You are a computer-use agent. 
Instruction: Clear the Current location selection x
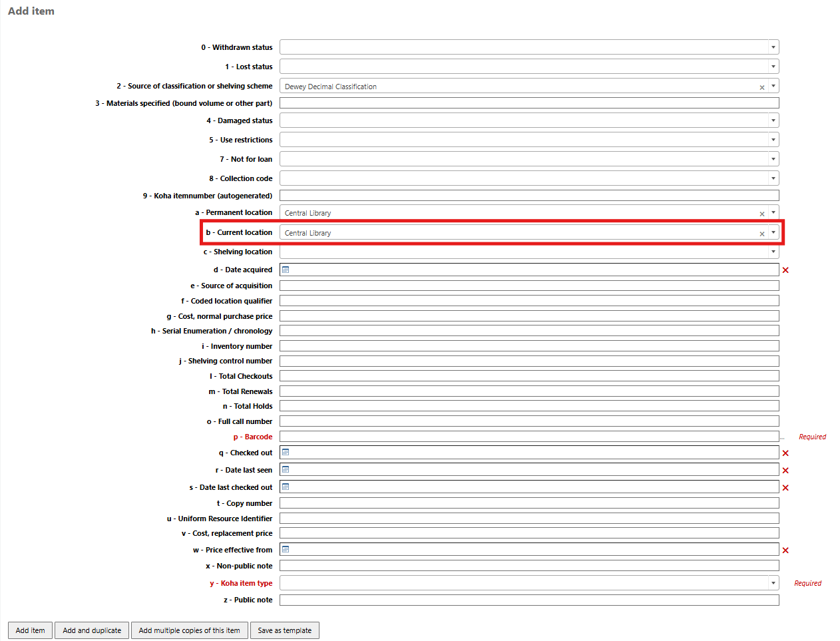pos(762,234)
